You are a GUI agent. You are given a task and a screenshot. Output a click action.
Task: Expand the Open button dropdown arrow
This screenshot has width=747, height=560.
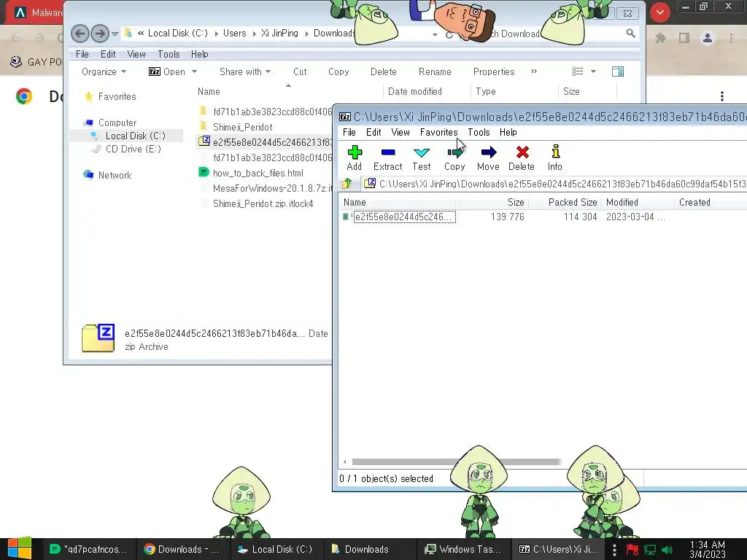click(194, 72)
